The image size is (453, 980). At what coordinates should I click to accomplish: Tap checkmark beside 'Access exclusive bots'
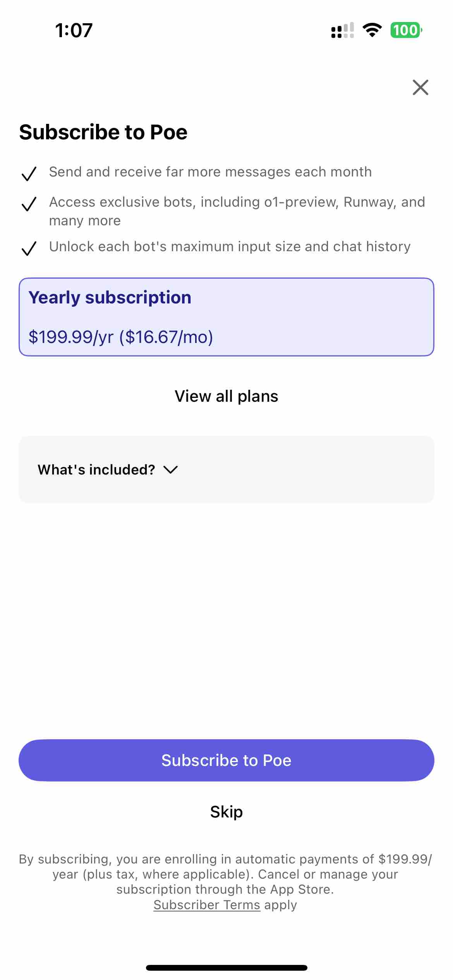29,204
